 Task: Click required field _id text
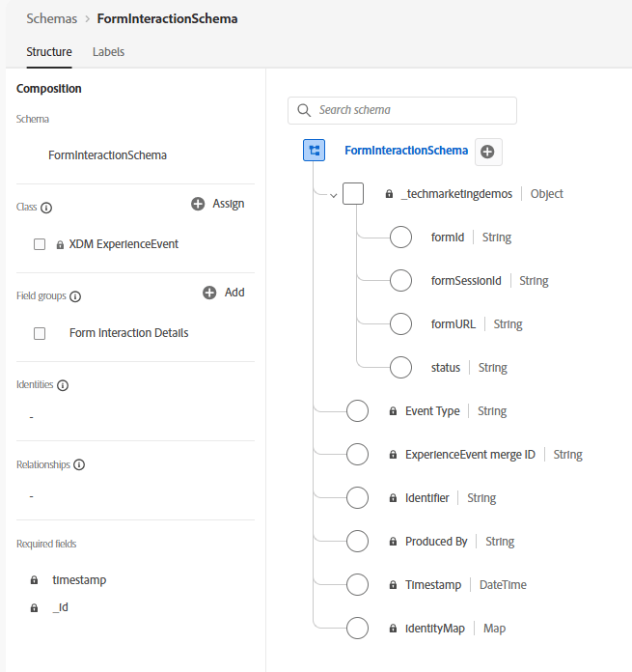click(61, 607)
